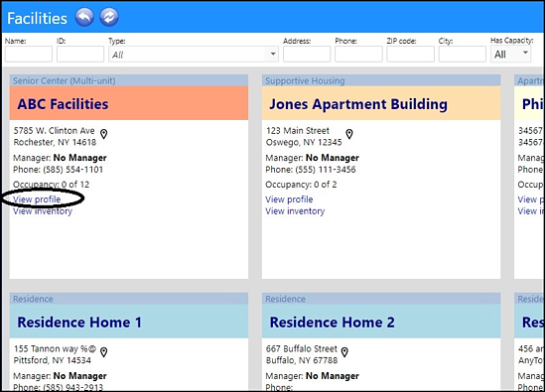Open map pin for Jones Apartment Building address
Image resolution: width=545 pixels, height=392 pixels.
[349, 134]
